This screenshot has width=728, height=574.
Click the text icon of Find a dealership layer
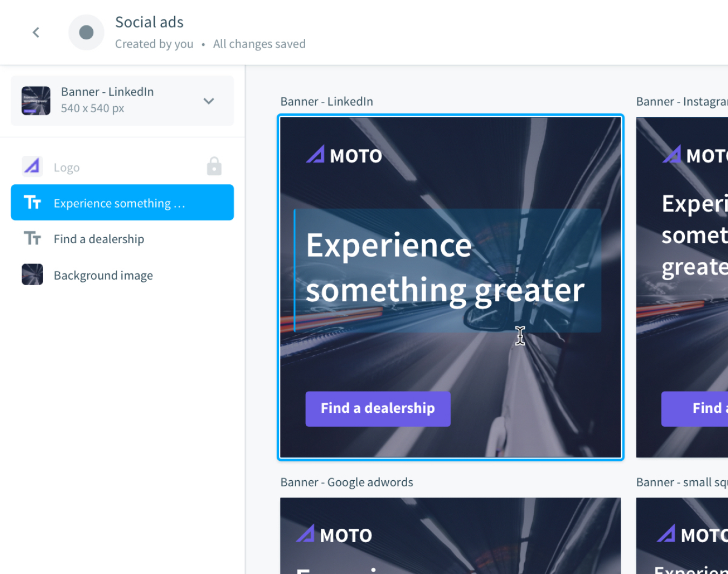coord(32,238)
